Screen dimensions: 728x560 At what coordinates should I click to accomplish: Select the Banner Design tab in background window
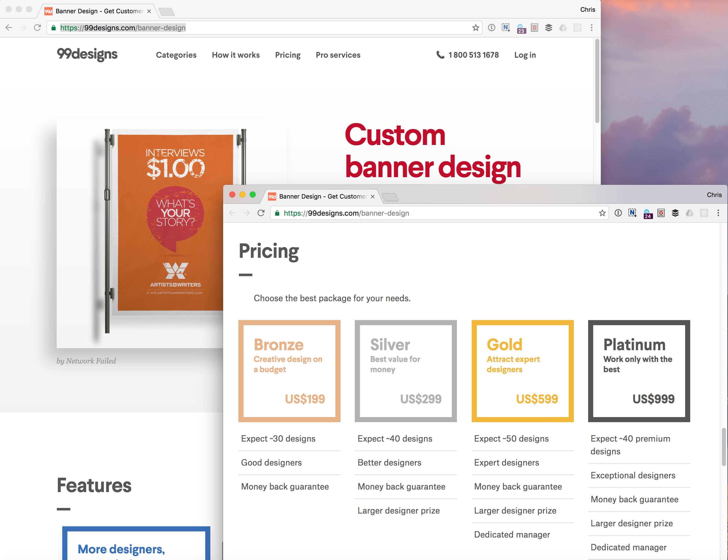(x=98, y=11)
